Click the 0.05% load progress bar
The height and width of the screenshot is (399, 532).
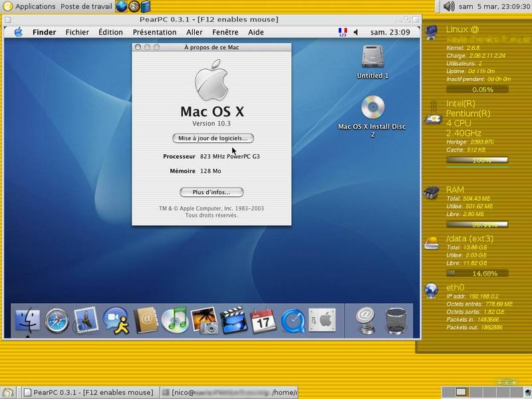coord(477,89)
